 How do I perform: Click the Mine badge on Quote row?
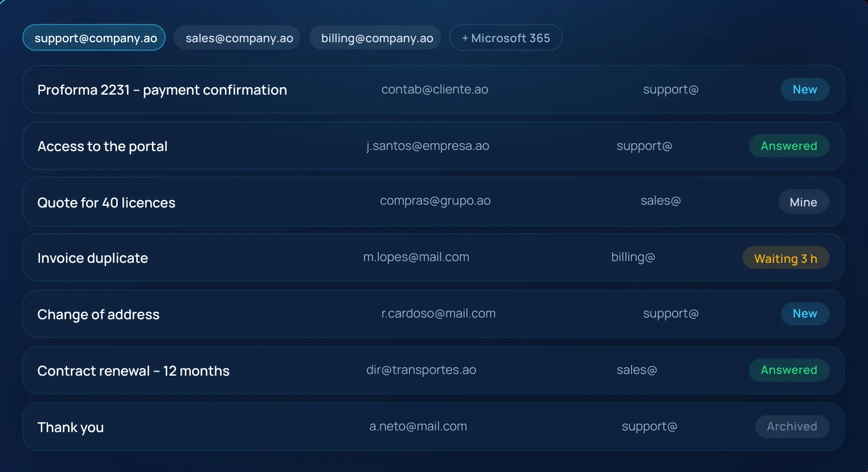coord(804,202)
